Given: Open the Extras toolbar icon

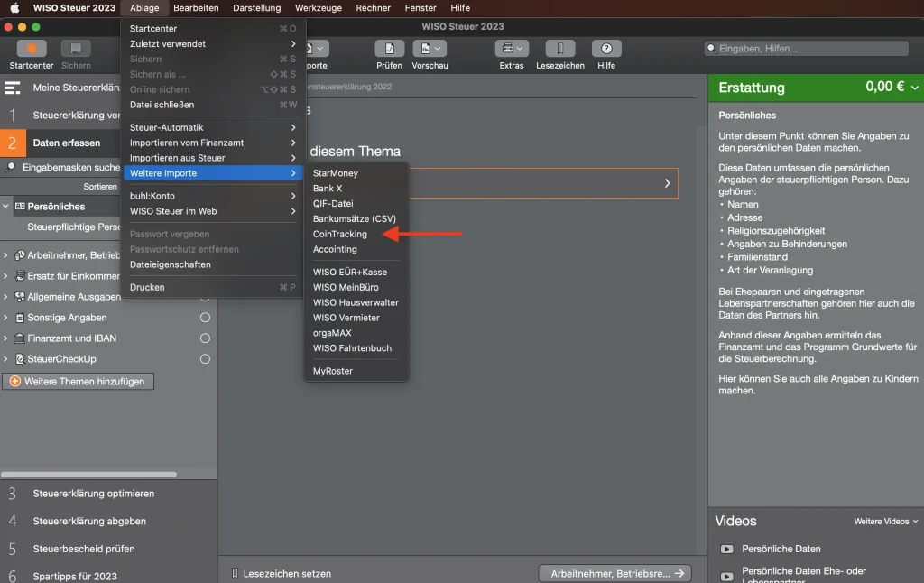Looking at the screenshot, I should 511,49.
